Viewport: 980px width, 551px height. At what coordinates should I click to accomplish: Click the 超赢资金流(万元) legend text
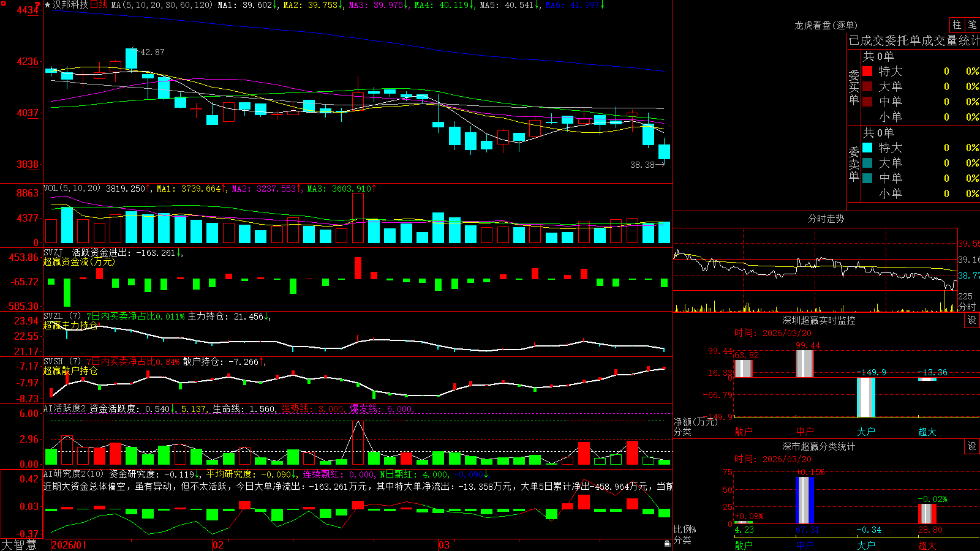(79, 261)
